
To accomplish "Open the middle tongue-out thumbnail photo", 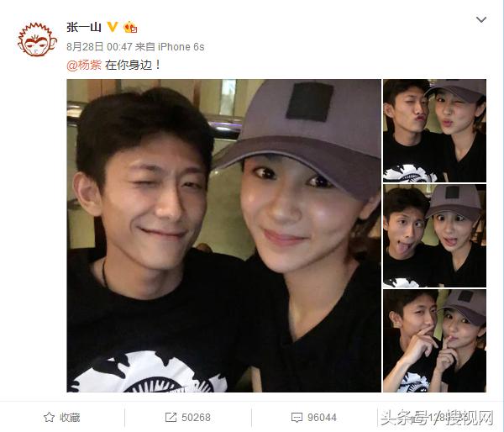I will tap(434, 236).
